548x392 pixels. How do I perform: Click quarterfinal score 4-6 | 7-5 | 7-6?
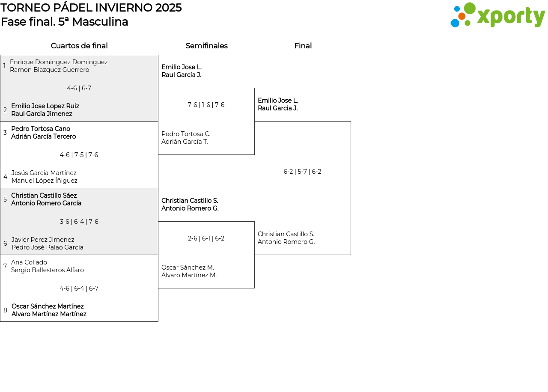pos(79,155)
